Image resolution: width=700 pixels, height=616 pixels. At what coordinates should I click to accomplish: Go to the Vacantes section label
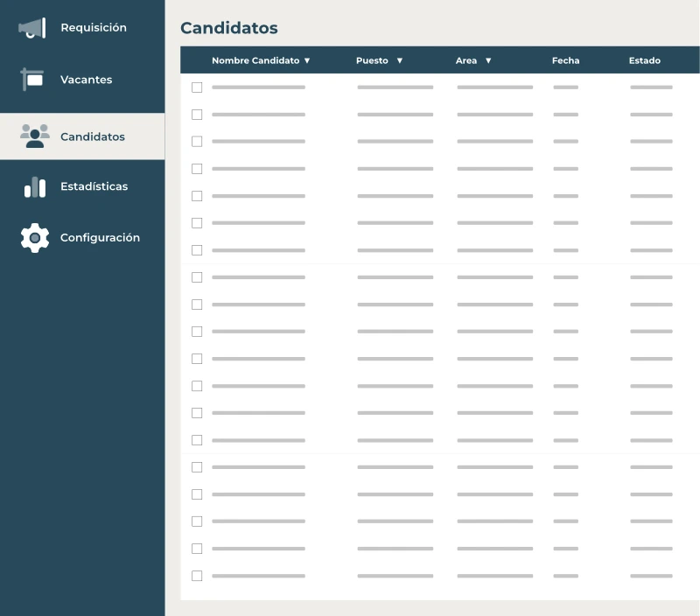pos(86,80)
